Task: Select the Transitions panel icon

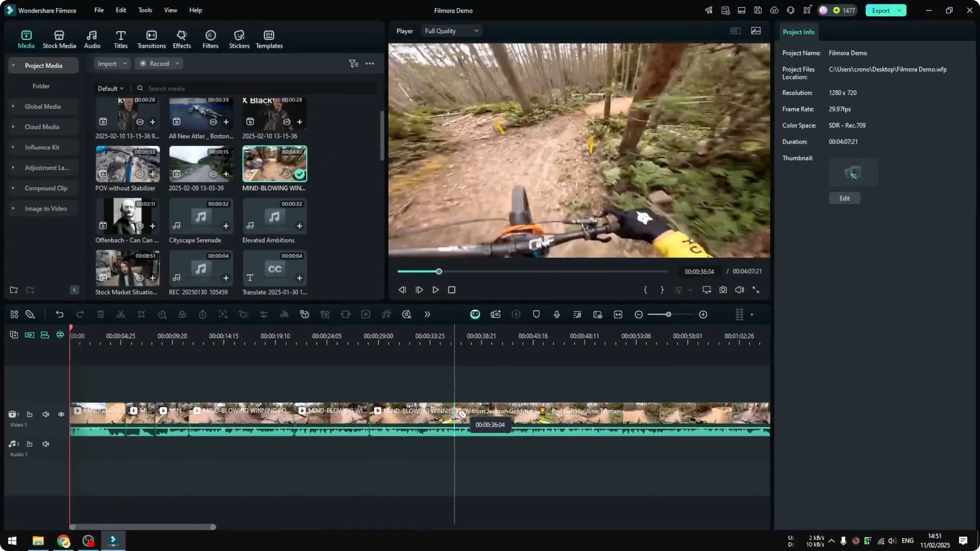Action: pos(151,38)
